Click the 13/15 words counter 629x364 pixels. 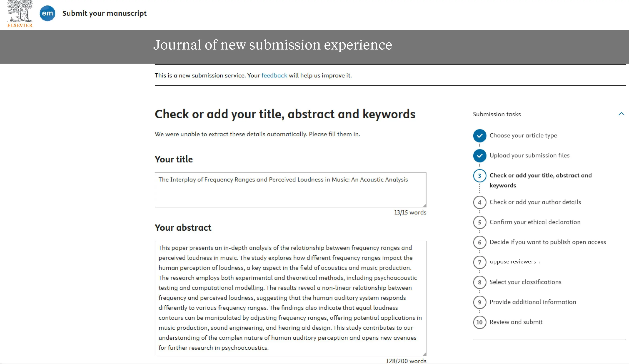[x=410, y=212]
